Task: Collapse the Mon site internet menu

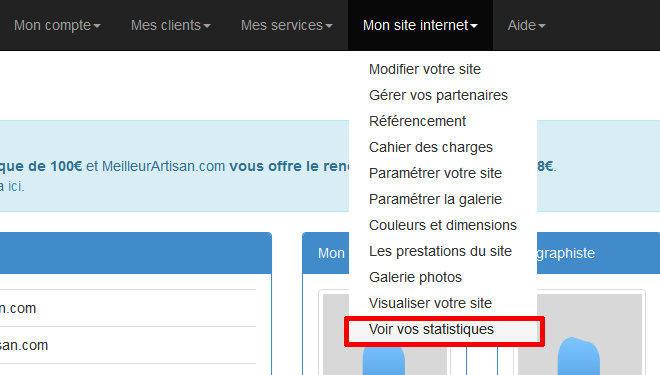Action: [420, 25]
